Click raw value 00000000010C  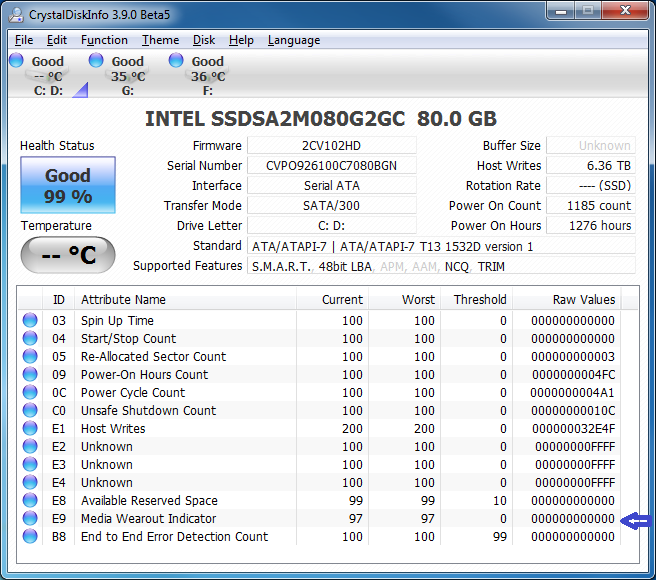pyautogui.click(x=573, y=411)
